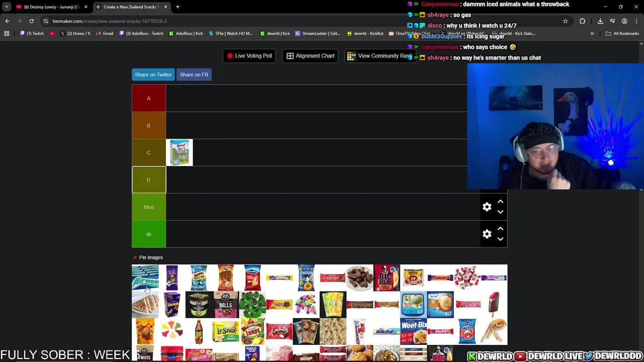Select the MallowPuffs image
644x362 pixels.
pyautogui.click(x=279, y=332)
